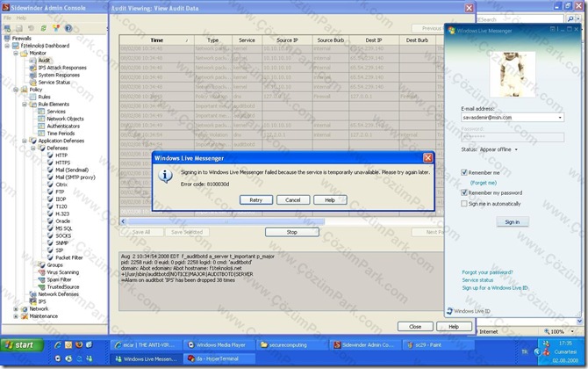Click the Mail (Sendmail) shield icon

pos(50,170)
